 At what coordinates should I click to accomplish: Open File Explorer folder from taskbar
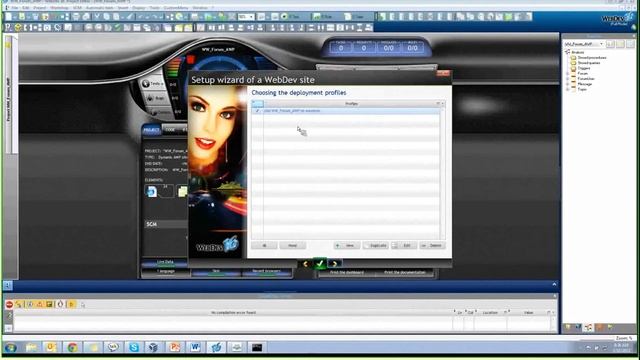31,347
